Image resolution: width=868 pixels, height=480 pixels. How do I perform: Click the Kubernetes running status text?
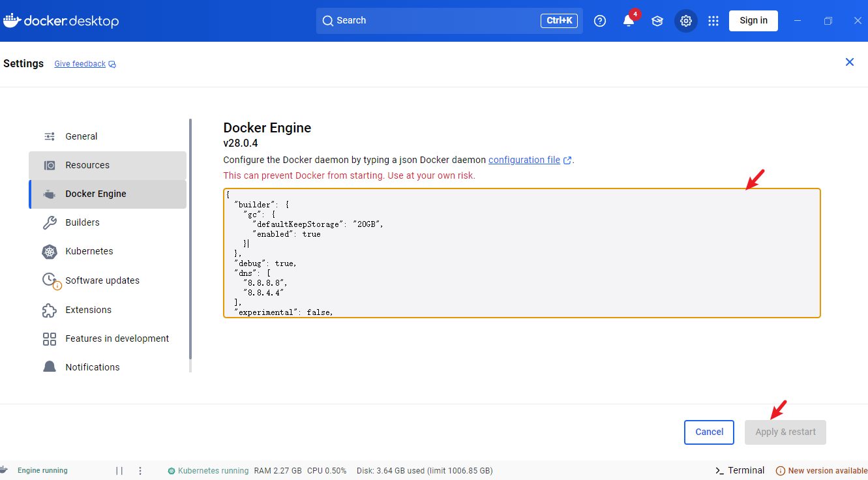213,470
